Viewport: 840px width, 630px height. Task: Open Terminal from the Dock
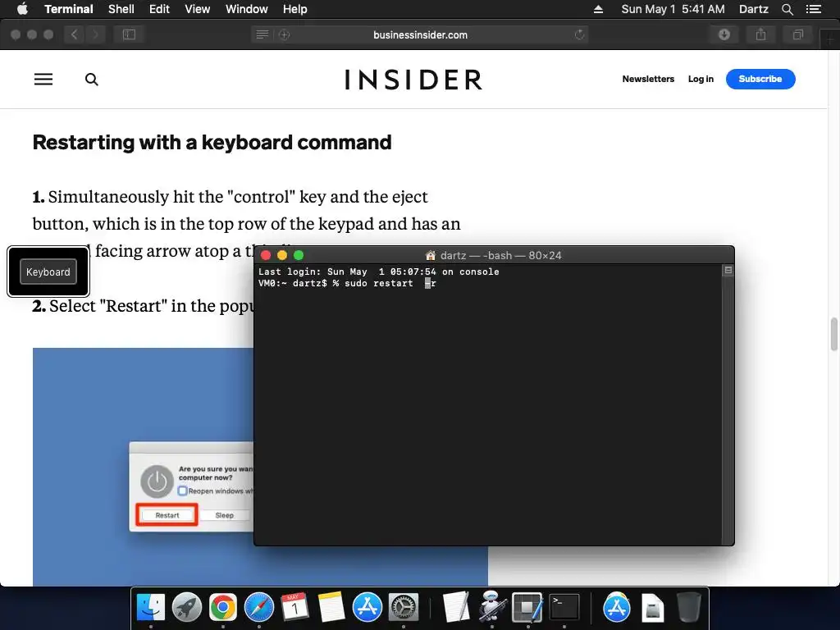(564, 608)
